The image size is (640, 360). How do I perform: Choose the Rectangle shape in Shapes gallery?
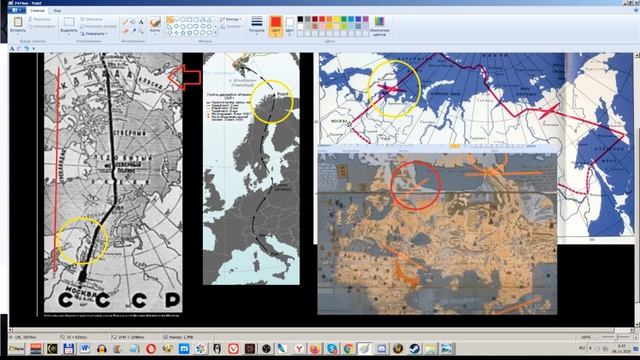(190, 20)
